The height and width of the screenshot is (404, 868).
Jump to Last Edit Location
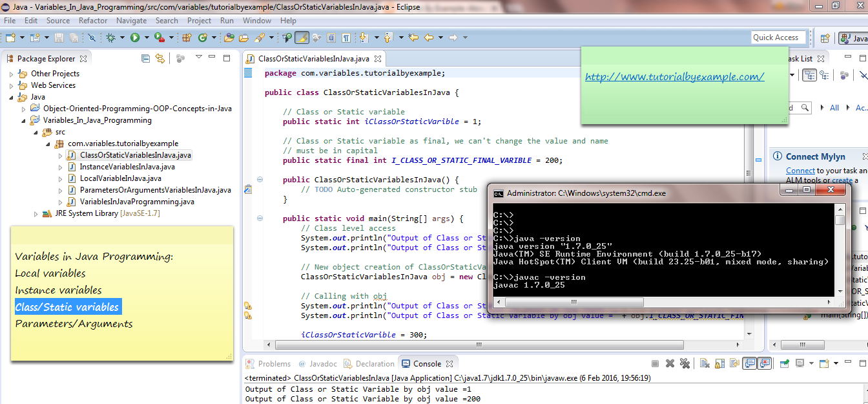pyautogui.click(x=413, y=37)
